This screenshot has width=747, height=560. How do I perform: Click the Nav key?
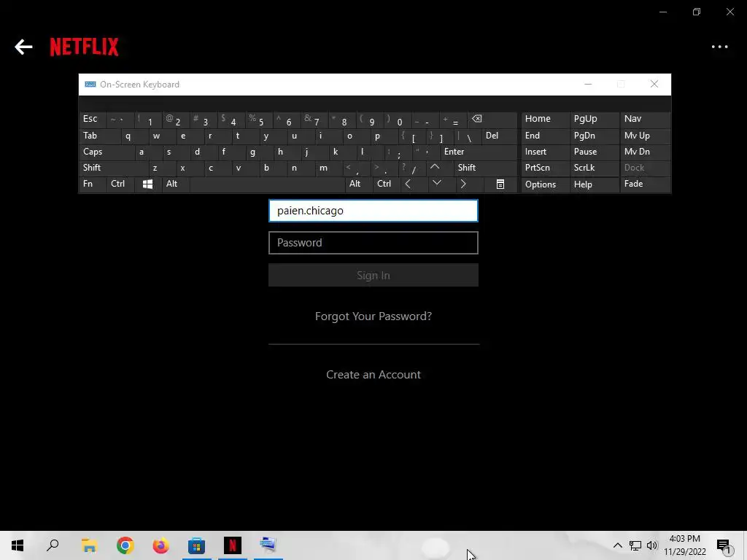pos(645,119)
